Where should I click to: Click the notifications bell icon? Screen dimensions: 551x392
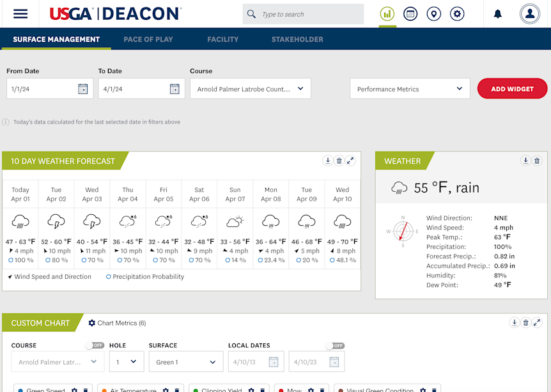point(497,13)
